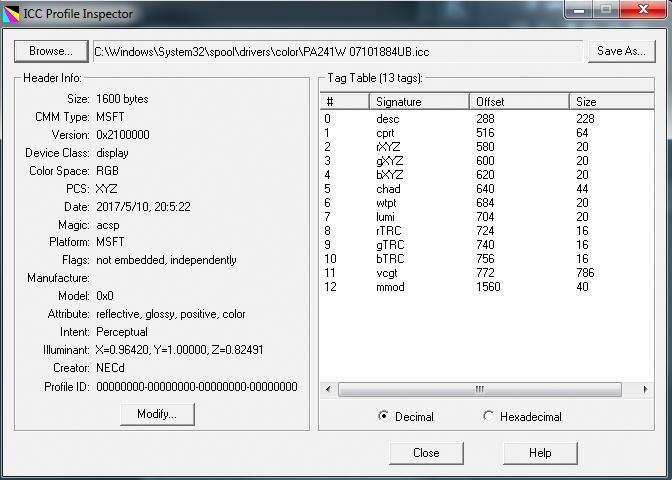The image size is (672, 480).
Task: Sort by the Size column header
Action: tap(612, 102)
